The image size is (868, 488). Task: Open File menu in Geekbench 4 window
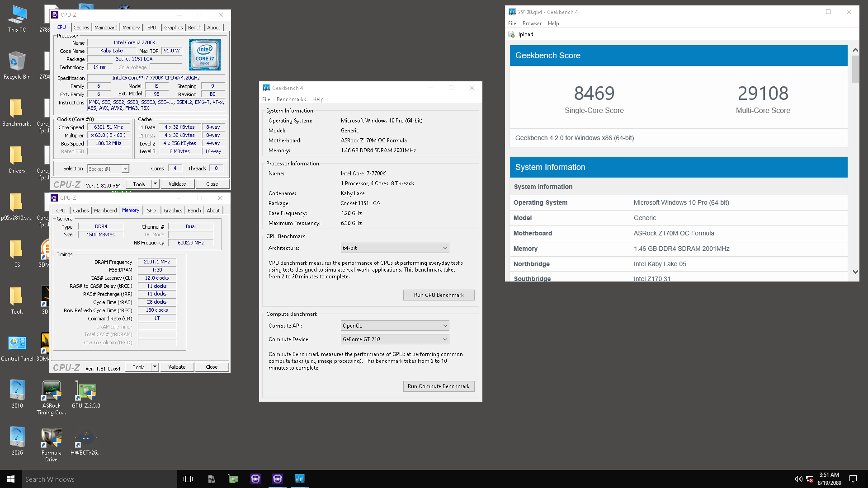pos(266,99)
